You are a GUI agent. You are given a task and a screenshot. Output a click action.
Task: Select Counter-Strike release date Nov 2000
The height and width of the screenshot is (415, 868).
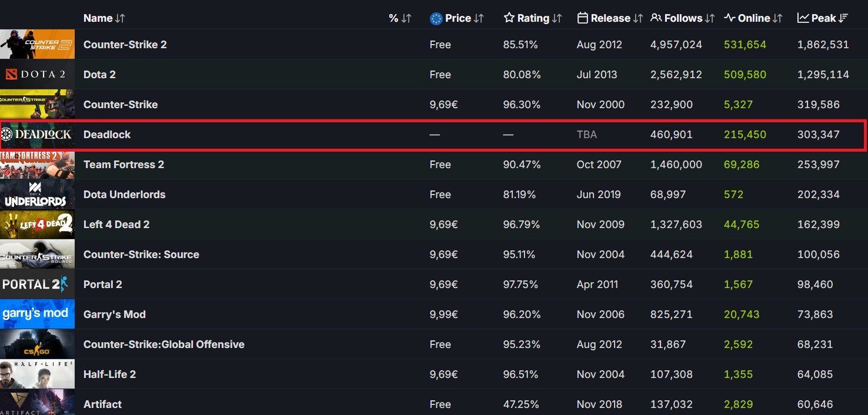pyautogui.click(x=600, y=105)
